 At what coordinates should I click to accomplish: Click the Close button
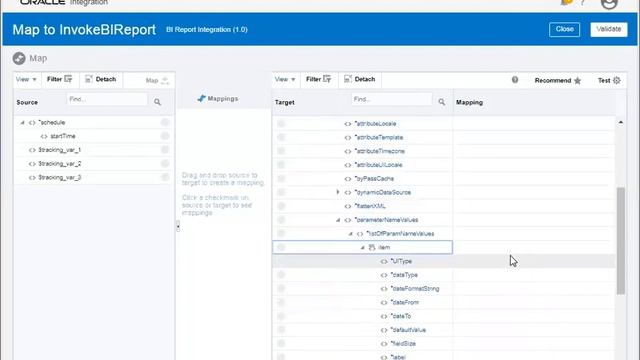click(564, 29)
